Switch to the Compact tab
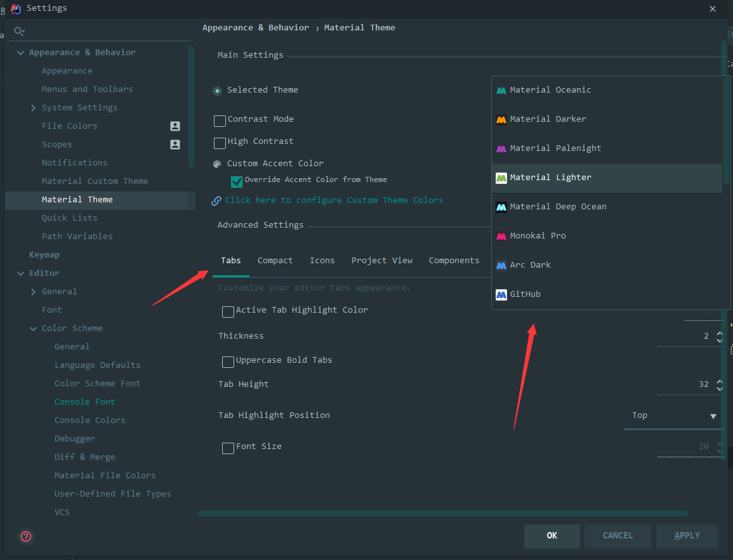The width and height of the screenshot is (733, 560). [x=275, y=260]
